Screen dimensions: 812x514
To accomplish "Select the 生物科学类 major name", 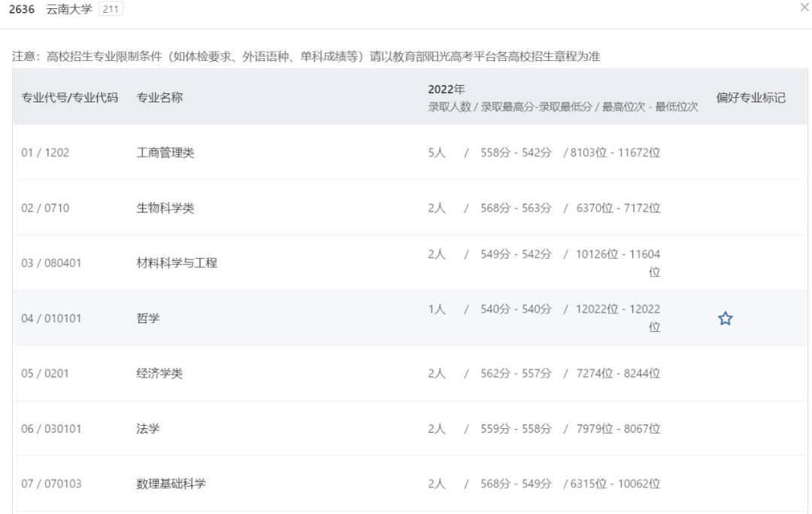I will (165, 208).
